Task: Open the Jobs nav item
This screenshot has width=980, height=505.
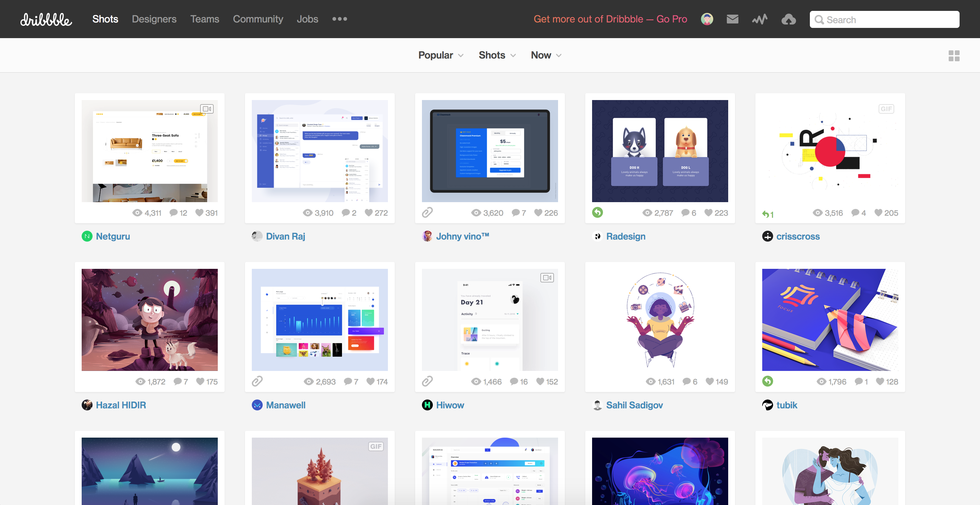Action: [307, 19]
